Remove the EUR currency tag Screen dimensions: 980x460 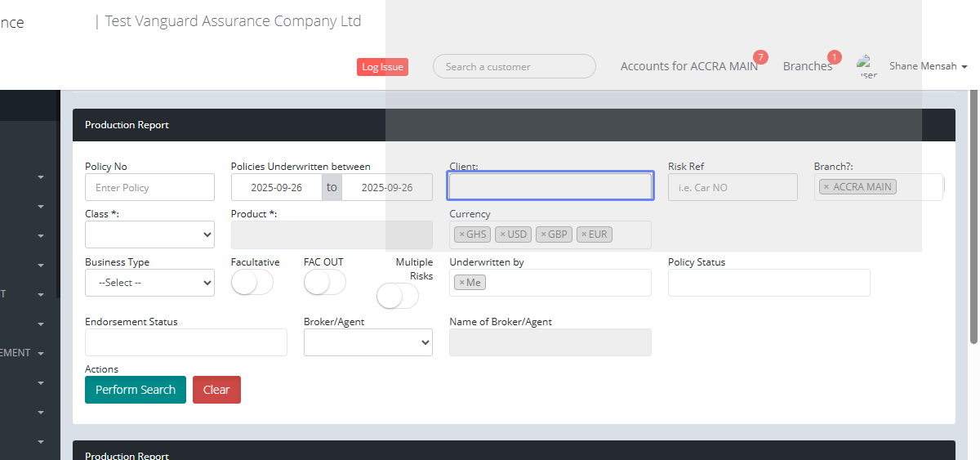[584, 234]
